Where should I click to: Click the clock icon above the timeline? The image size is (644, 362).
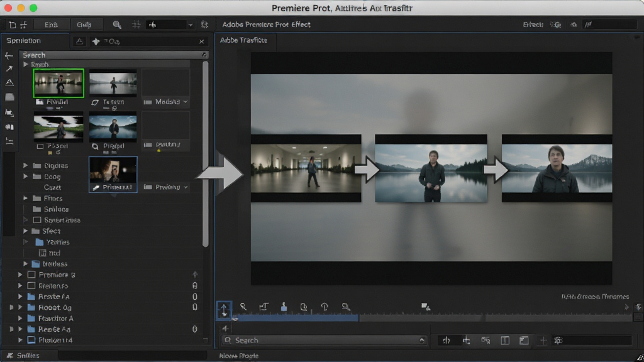click(304, 307)
